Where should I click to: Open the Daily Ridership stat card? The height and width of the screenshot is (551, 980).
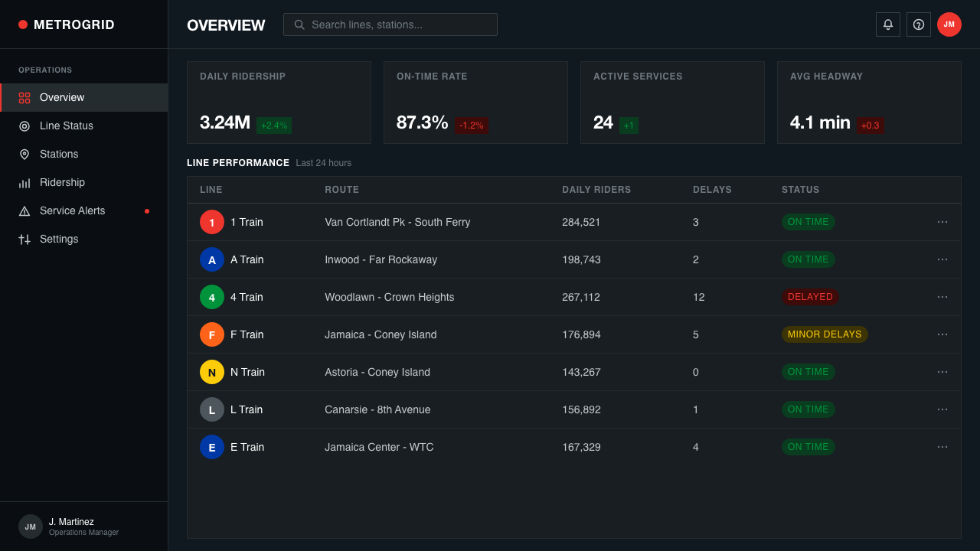point(279,103)
